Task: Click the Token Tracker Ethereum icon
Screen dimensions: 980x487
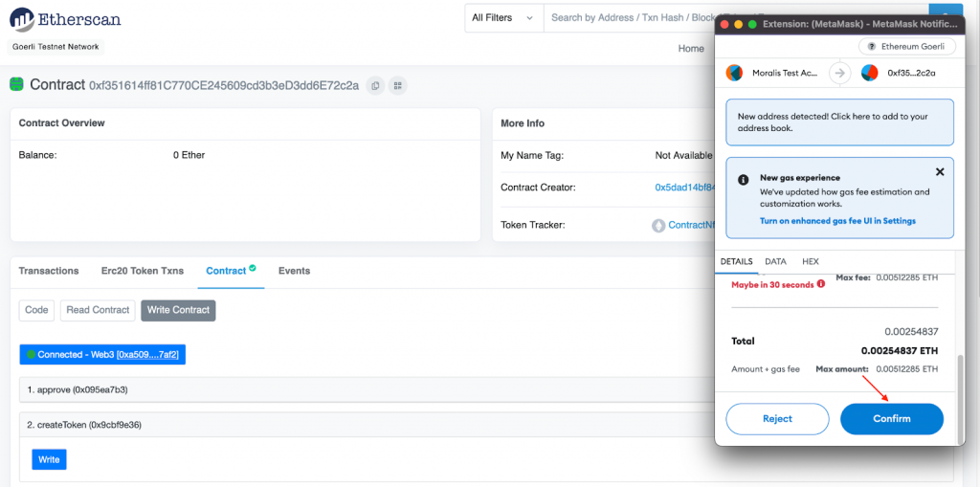Action: pyautogui.click(x=658, y=225)
